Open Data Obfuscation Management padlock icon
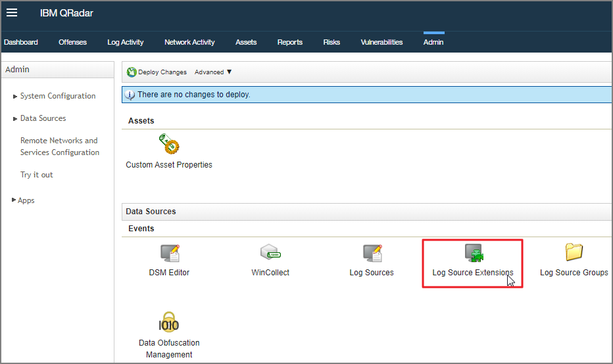Viewport: 613px width, 364px height. (169, 322)
